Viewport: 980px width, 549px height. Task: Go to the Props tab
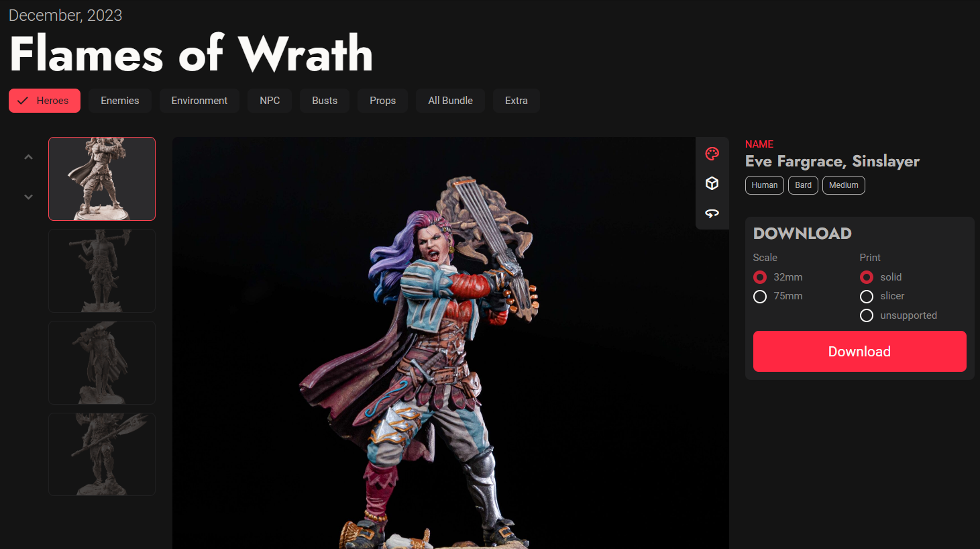383,101
